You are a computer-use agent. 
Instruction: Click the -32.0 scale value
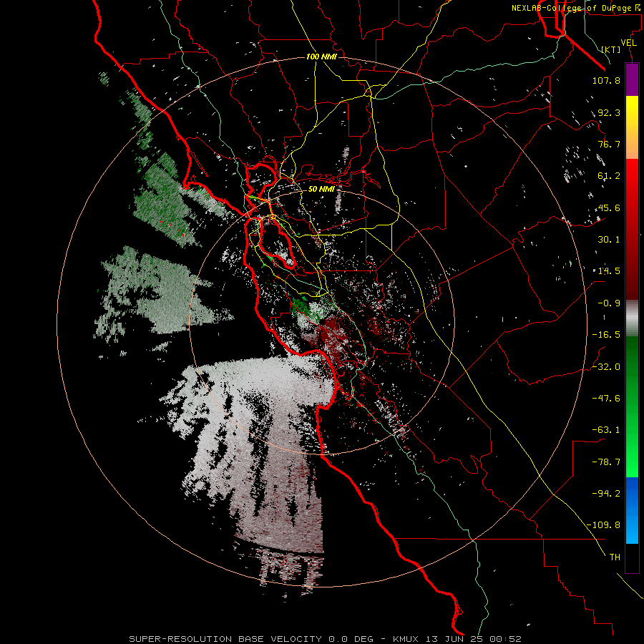coord(606,367)
